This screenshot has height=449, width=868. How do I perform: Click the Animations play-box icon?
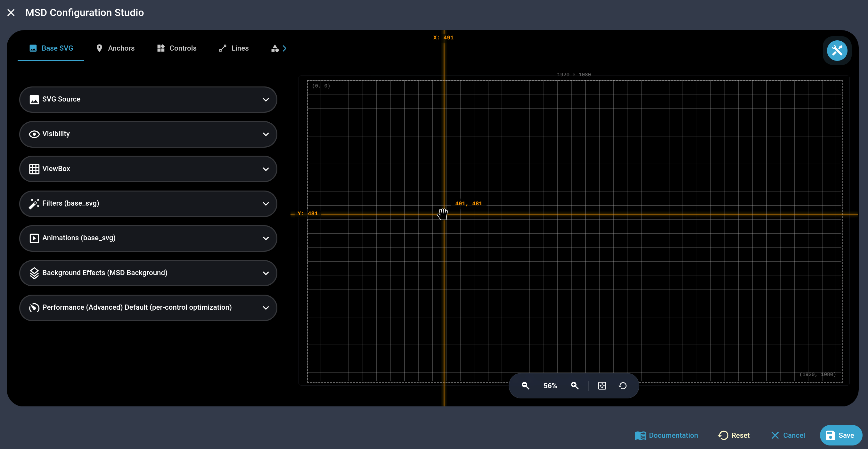pyautogui.click(x=34, y=238)
